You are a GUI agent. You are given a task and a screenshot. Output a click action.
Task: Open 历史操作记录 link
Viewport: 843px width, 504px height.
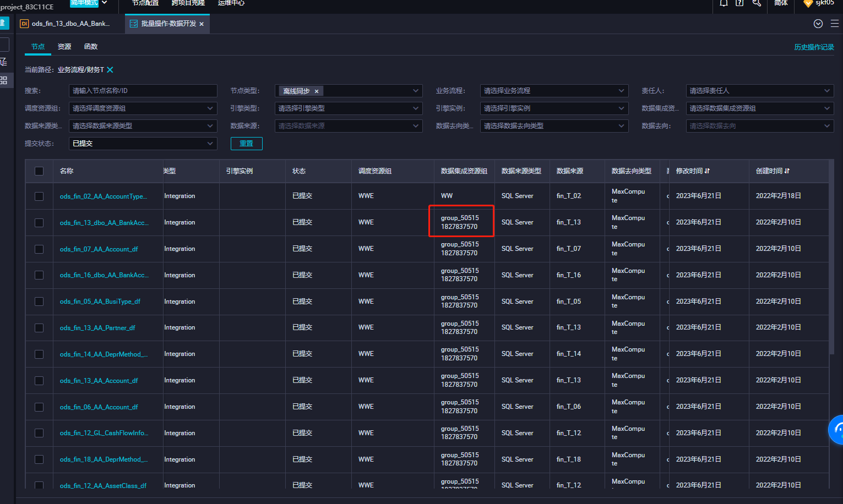pyautogui.click(x=814, y=47)
